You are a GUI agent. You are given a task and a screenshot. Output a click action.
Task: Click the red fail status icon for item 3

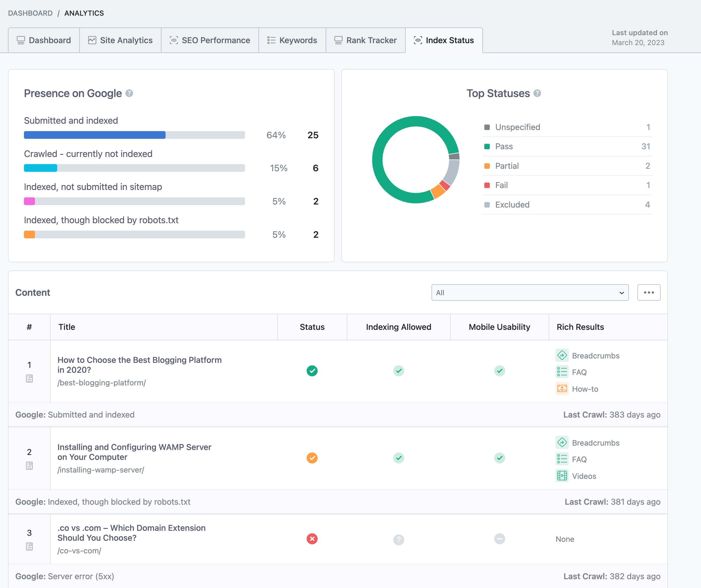(x=312, y=539)
